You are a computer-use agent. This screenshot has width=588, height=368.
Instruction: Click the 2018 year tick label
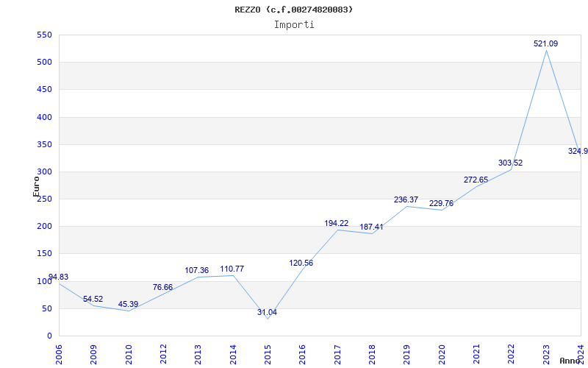pos(373,355)
